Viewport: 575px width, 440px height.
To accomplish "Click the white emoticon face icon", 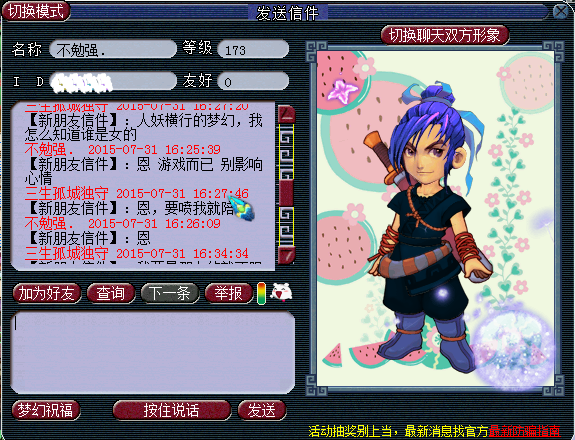I will point(281,293).
